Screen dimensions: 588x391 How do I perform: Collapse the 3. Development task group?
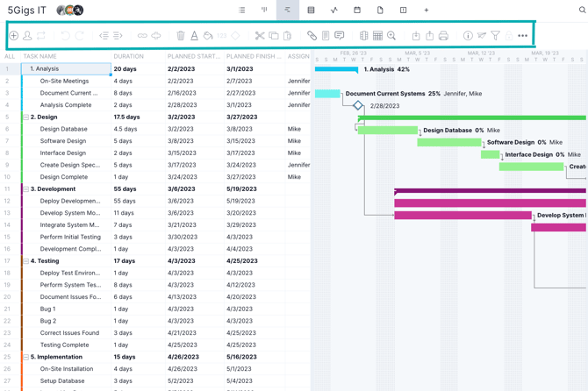pyautogui.click(x=26, y=189)
